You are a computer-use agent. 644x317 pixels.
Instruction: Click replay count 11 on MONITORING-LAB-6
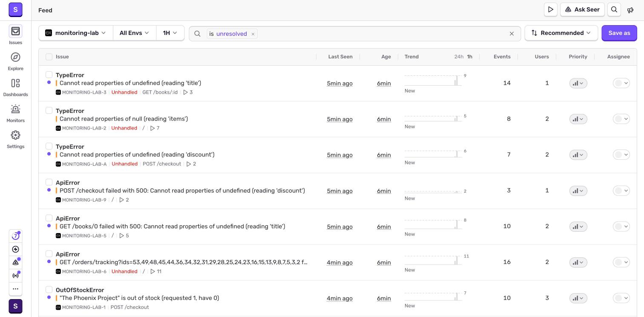(x=156, y=271)
